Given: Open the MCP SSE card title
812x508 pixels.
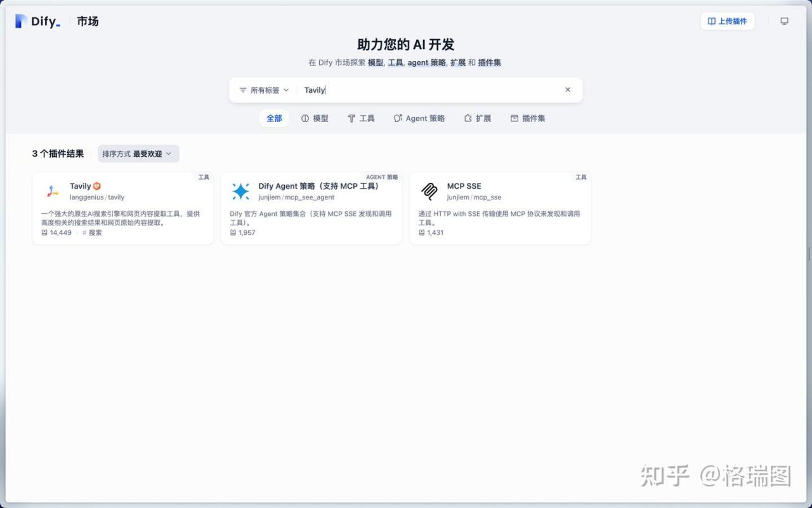Looking at the screenshot, I should click(464, 186).
